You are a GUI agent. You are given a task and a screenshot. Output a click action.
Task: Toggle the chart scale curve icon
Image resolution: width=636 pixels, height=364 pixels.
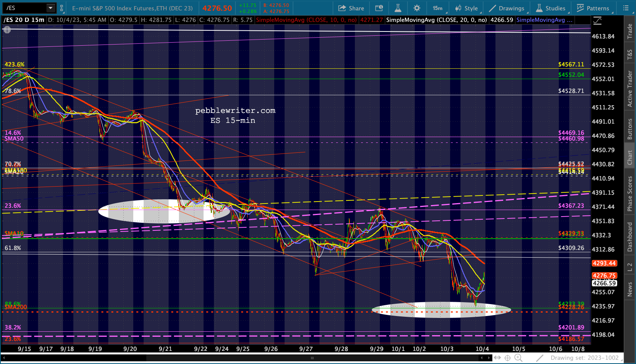pos(598,21)
